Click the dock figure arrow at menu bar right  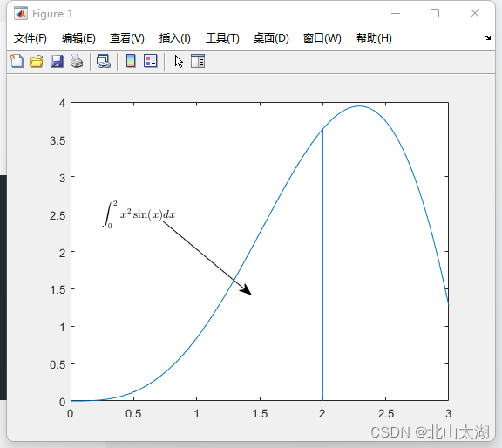click(487, 37)
